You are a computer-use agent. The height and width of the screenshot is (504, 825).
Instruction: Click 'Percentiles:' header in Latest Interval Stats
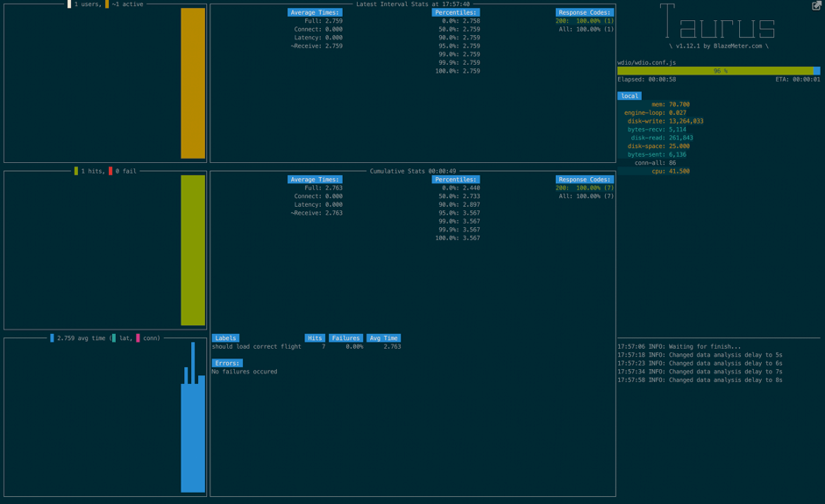(x=456, y=12)
